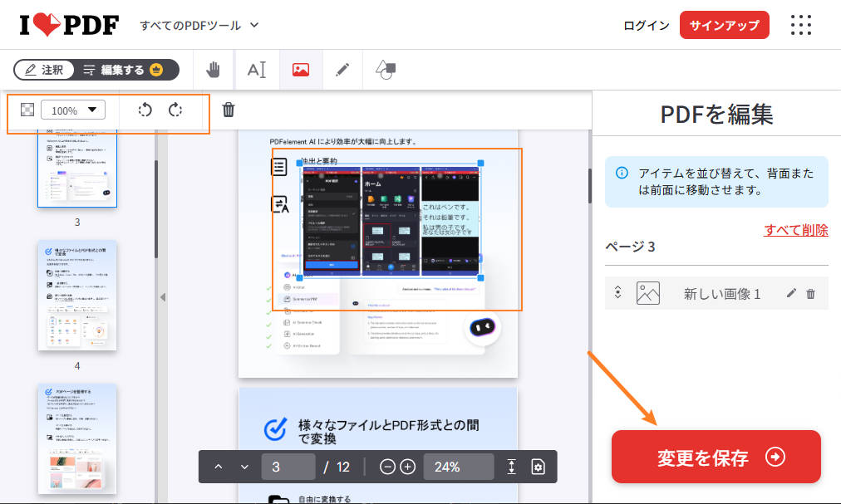Click the 変更を保存 button
The width and height of the screenshot is (841, 504).
pos(716,457)
